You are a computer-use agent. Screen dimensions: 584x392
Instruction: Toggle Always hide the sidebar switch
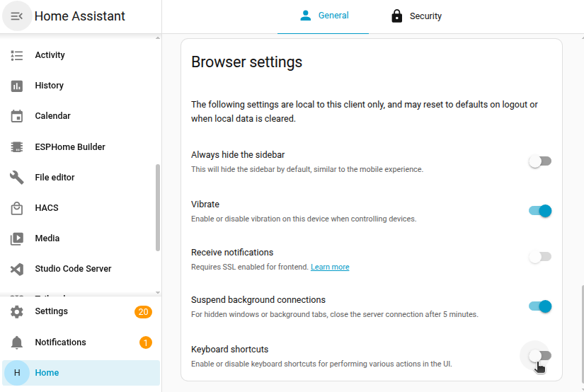click(x=539, y=161)
